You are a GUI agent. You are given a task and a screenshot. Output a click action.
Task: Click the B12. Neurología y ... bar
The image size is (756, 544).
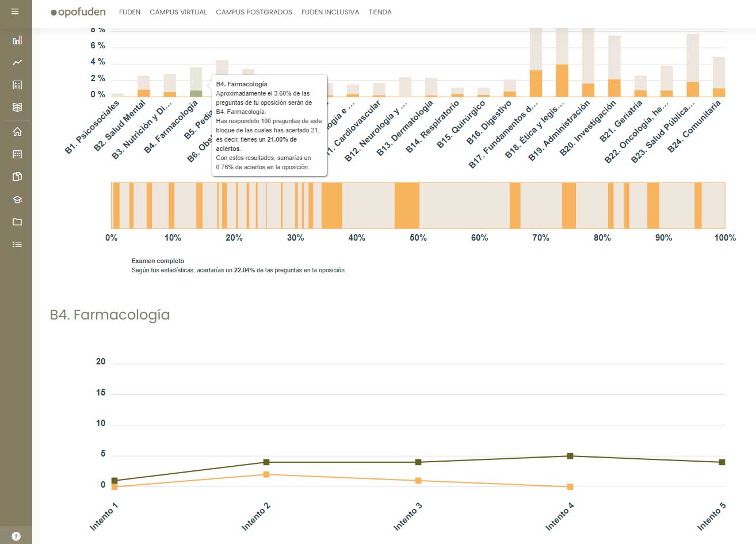click(x=405, y=87)
